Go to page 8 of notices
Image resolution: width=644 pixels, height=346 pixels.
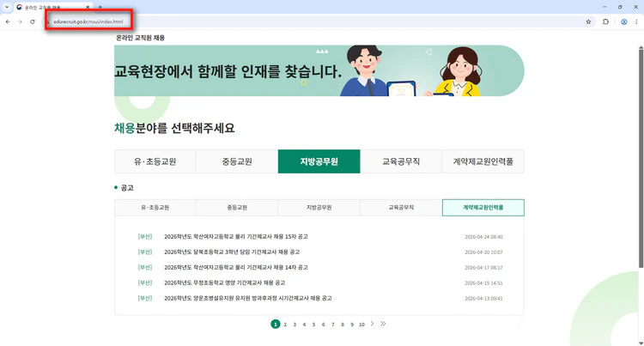pos(343,325)
